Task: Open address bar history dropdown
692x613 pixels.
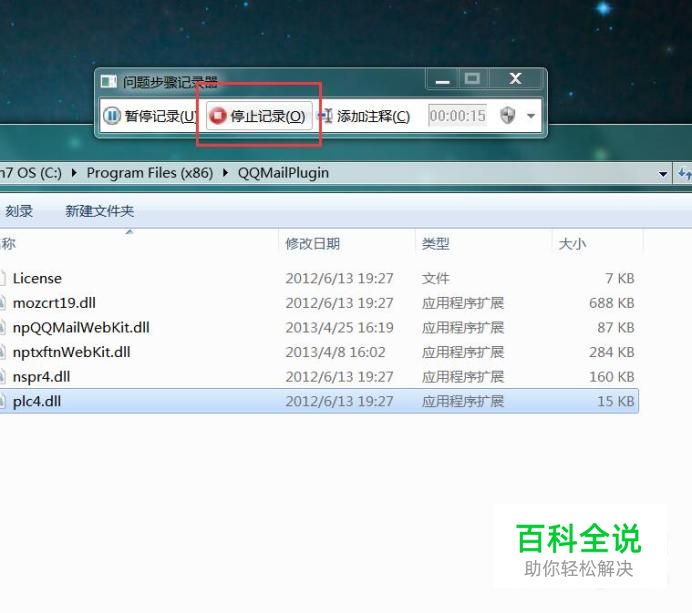Action: tap(662, 174)
